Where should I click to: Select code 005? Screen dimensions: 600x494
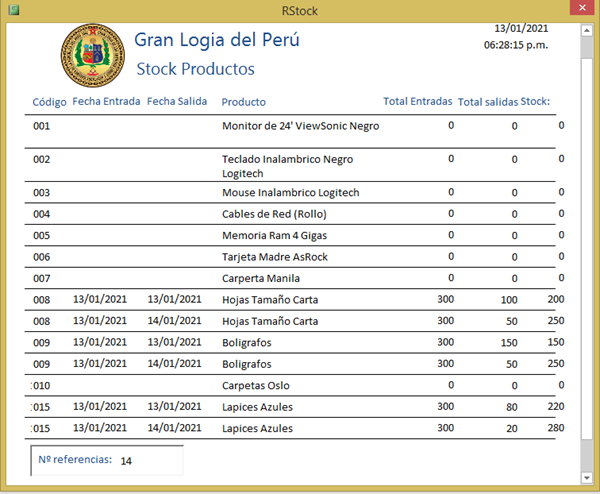(42, 235)
